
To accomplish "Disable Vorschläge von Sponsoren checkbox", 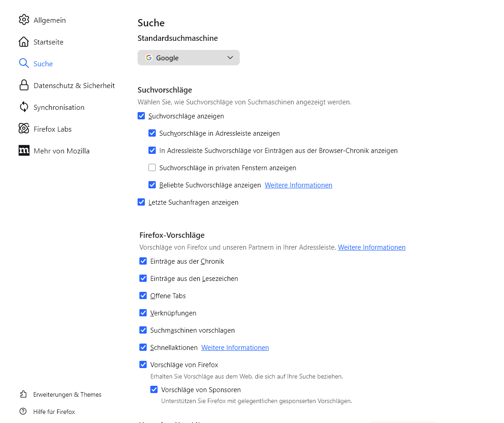I will click(154, 390).
